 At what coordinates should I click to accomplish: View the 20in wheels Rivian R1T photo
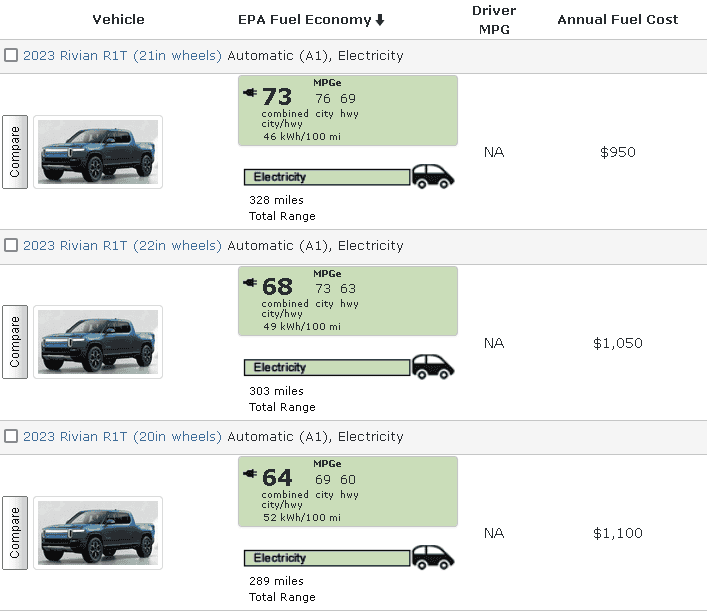click(98, 533)
